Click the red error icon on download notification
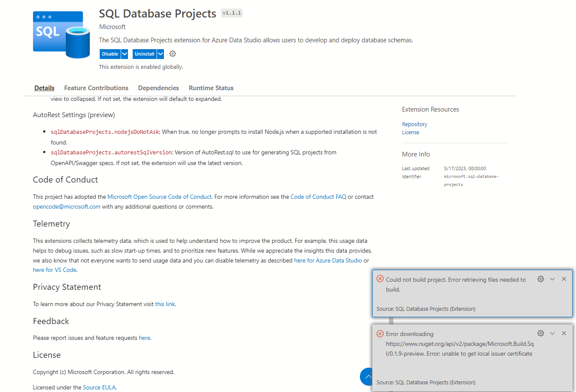Image resolution: width=576 pixels, height=392 pixels. [380, 333]
